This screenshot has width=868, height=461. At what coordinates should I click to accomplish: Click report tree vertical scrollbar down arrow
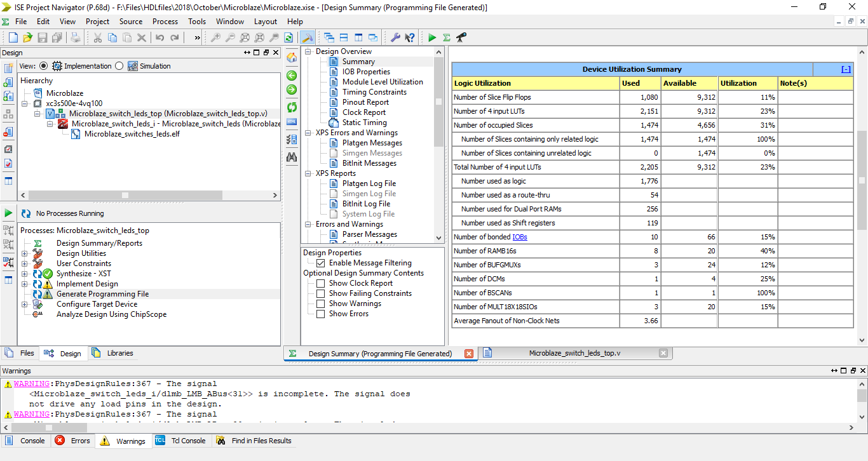coord(438,237)
